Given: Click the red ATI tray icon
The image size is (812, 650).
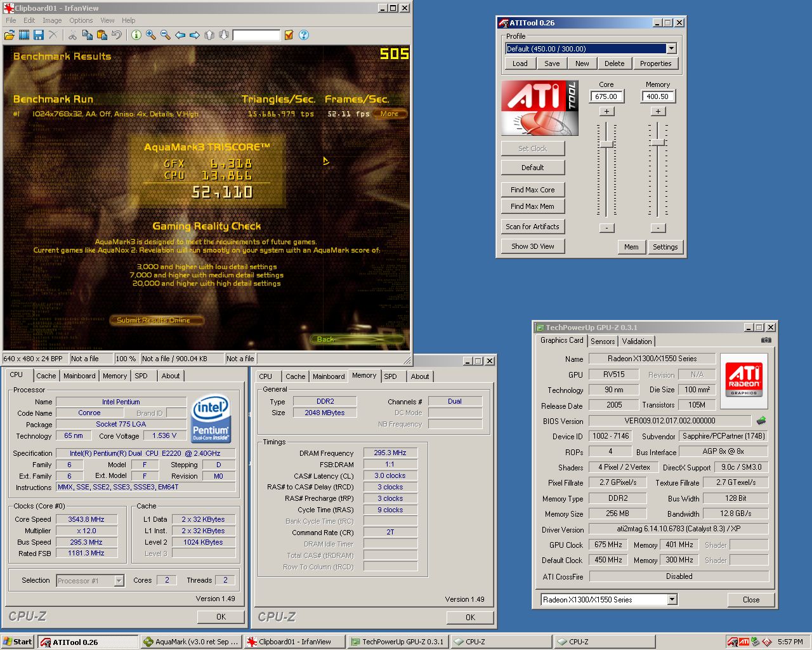Looking at the screenshot, I should tap(744, 642).
